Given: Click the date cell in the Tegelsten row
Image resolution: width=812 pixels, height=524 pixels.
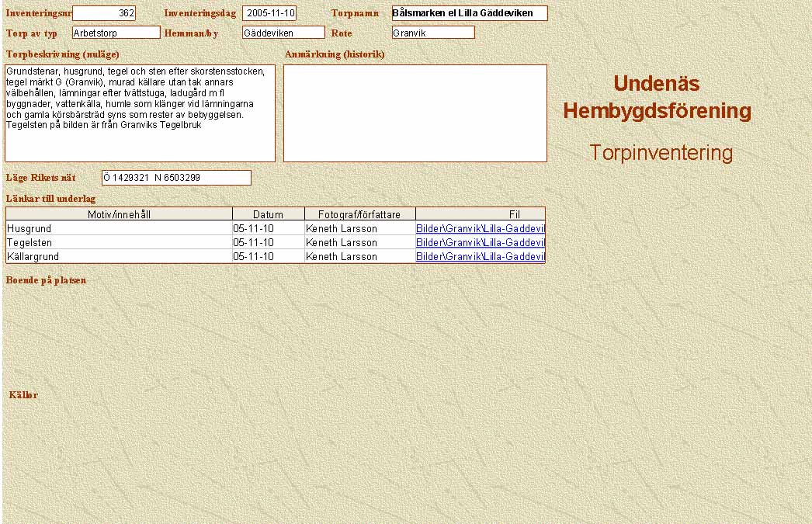Looking at the screenshot, I should point(268,243).
